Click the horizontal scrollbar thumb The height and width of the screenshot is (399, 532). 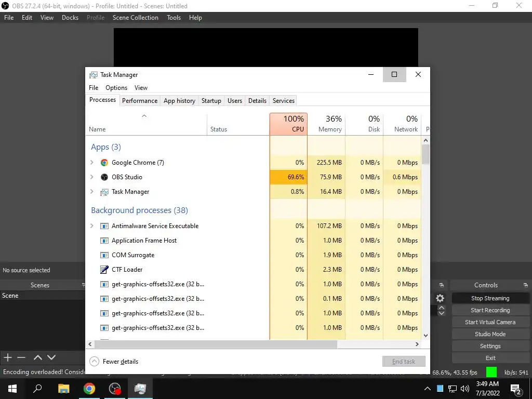216,344
